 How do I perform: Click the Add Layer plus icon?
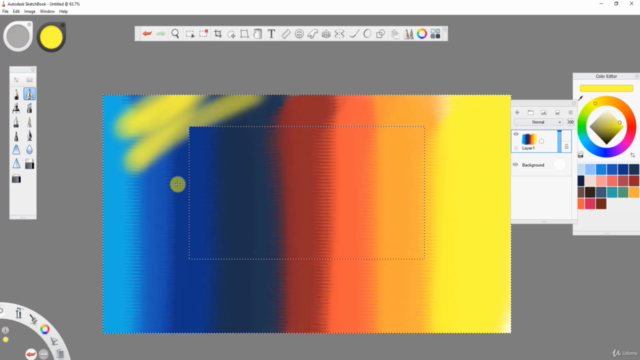pyautogui.click(x=517, y=112)
